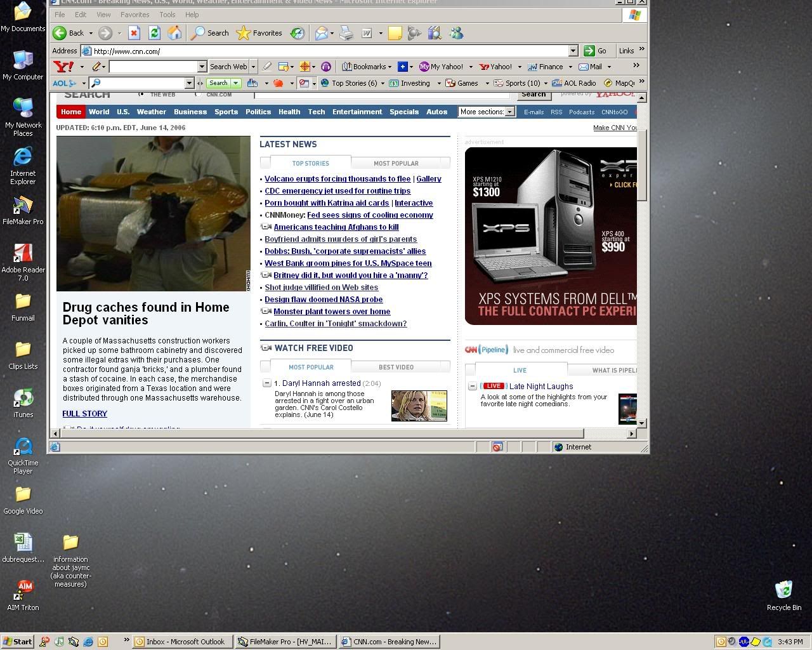Screen dimensions: 812x650
Task: Click the Go button beside address bar
Action: click(x=595, y=51)
